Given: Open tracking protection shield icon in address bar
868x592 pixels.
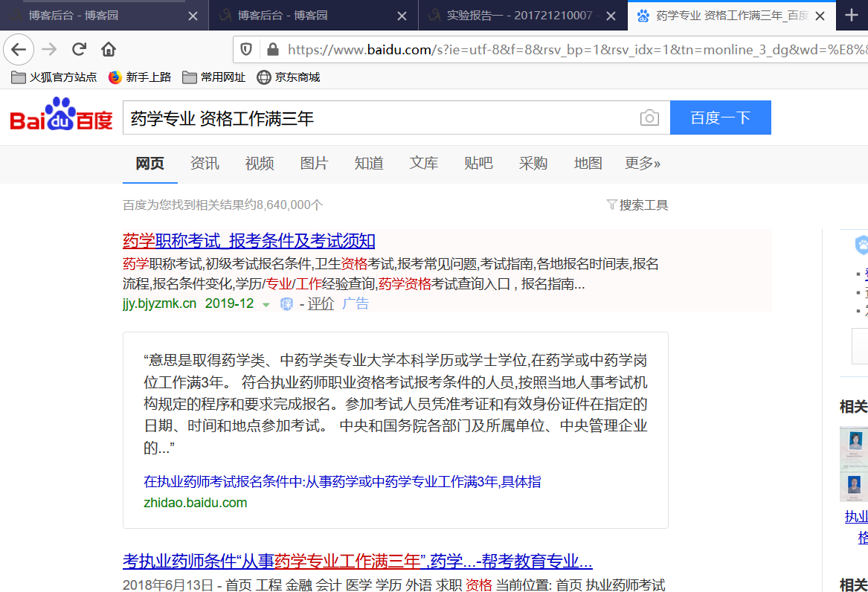Looking at the screenshot, I should click(246, 50).
